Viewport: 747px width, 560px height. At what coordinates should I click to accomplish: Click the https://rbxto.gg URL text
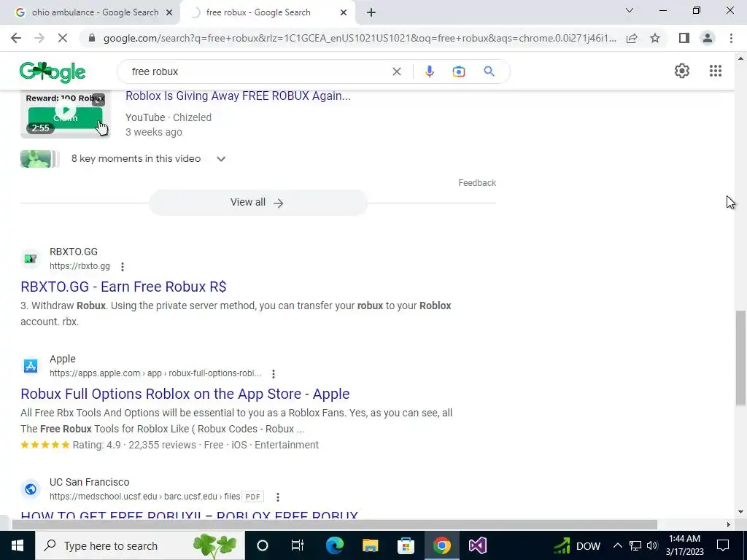[80, 267]
